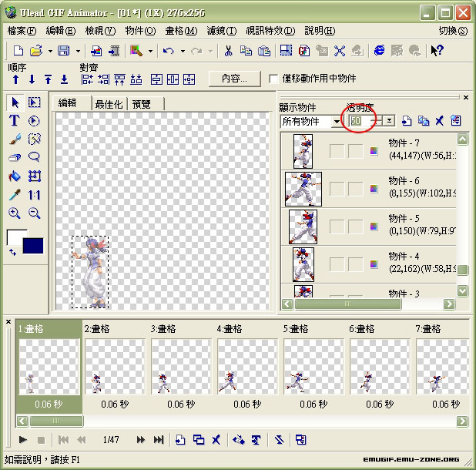Image resolution: width=476 pixels, height=470 pixels.
Task: Click the 內容... button
Action: click(233, 79)
